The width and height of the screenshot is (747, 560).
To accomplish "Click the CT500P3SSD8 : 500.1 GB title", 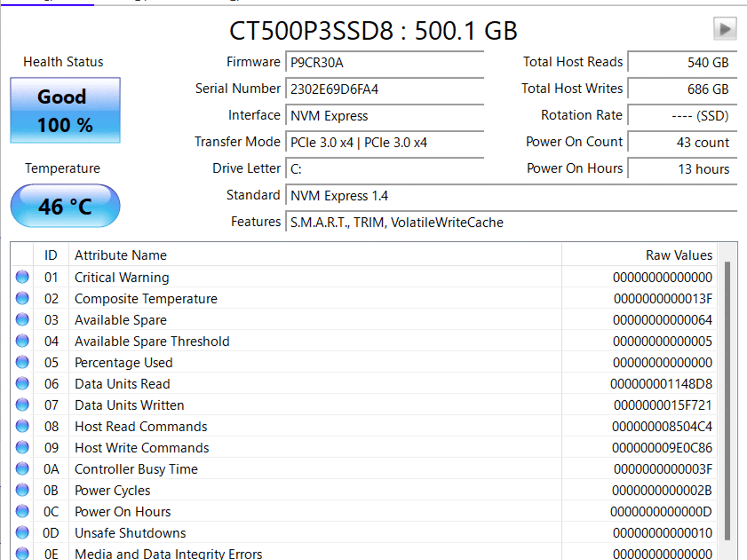I will tap(373, 31).
